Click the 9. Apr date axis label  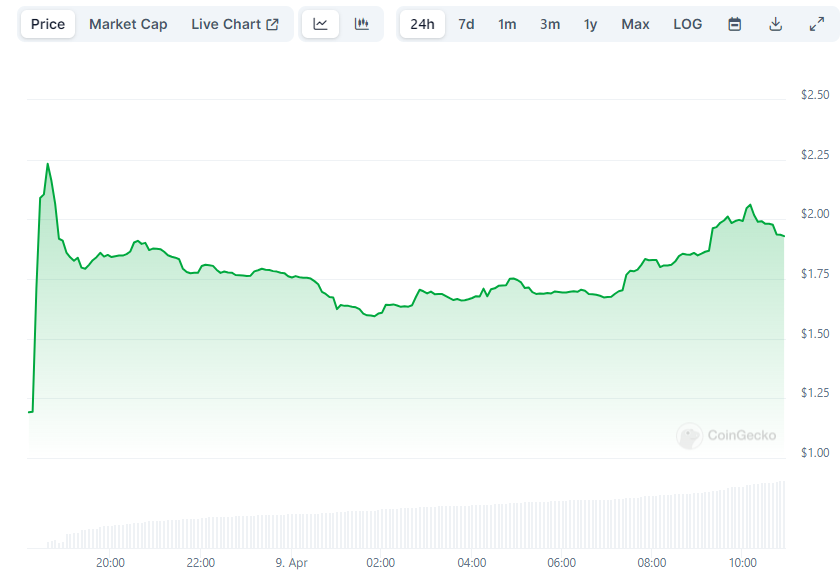pos(291,563)
